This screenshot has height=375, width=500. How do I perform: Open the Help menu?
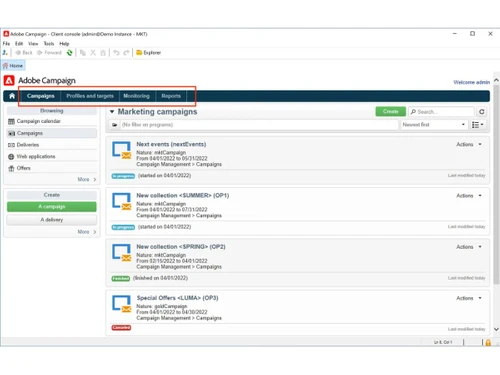64,43
